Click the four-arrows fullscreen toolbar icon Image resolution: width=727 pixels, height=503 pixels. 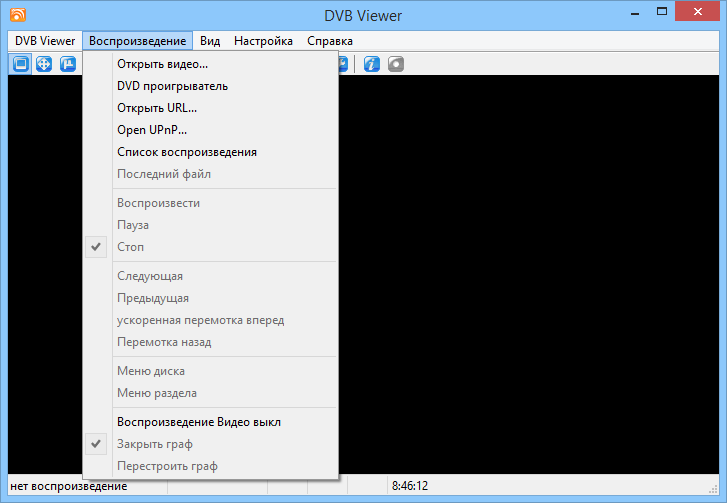coord(44,64)
